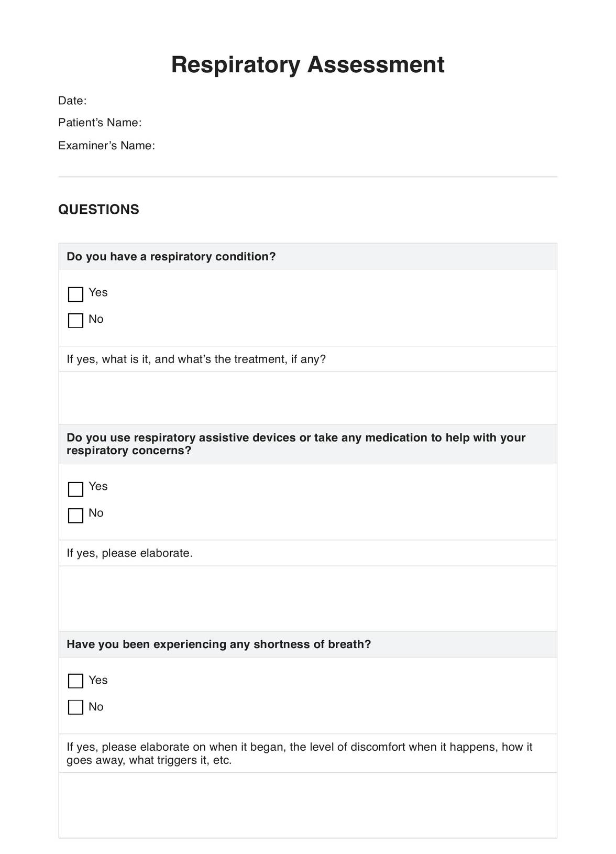Select No for experiencing shortness of breath

pos(75,707)
